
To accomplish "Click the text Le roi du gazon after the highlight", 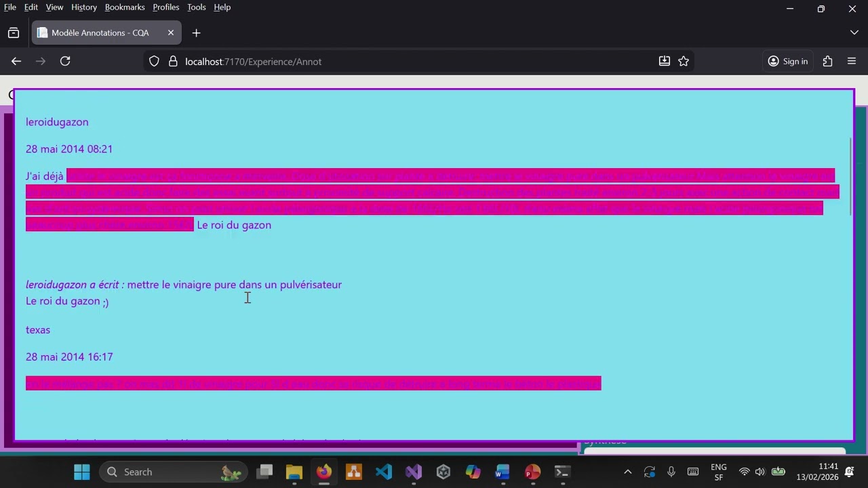I will point(234,225).
